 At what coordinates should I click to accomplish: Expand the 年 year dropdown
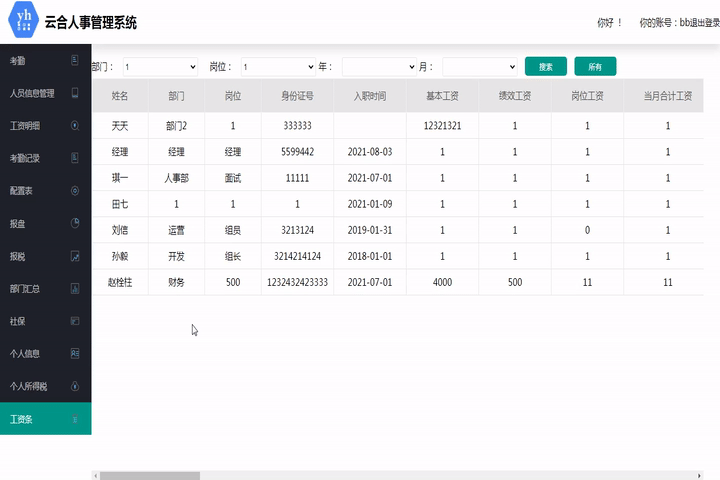click(378, 67)
